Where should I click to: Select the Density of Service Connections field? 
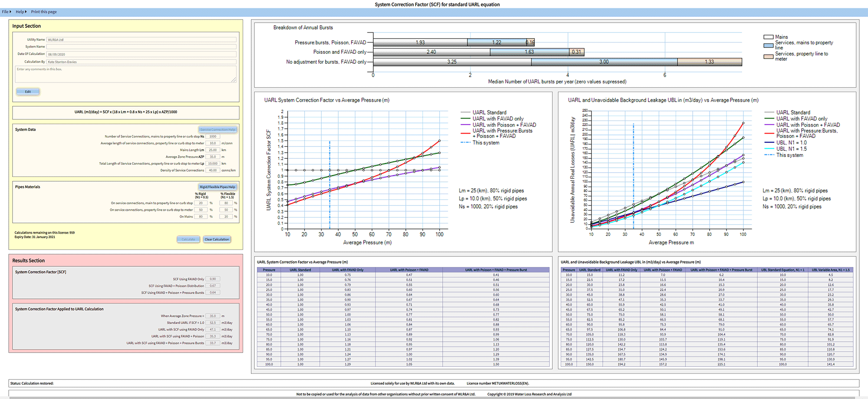click(x=213, y=170)
